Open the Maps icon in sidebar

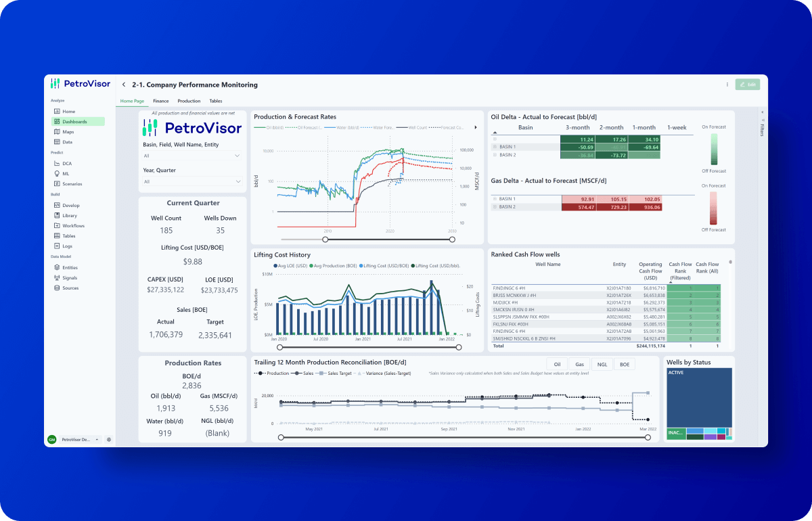[x=57, y=132]
